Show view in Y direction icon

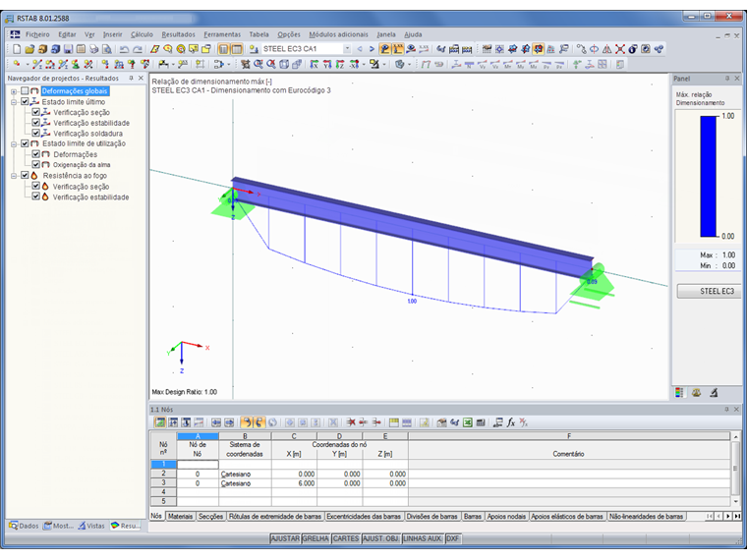point(326,64)
